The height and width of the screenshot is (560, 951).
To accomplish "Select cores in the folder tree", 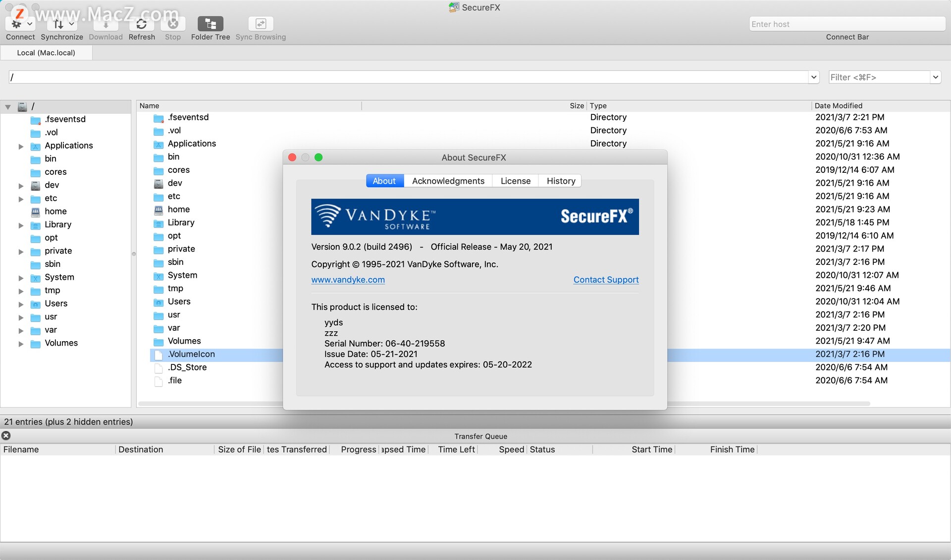I will pos(55,172).
